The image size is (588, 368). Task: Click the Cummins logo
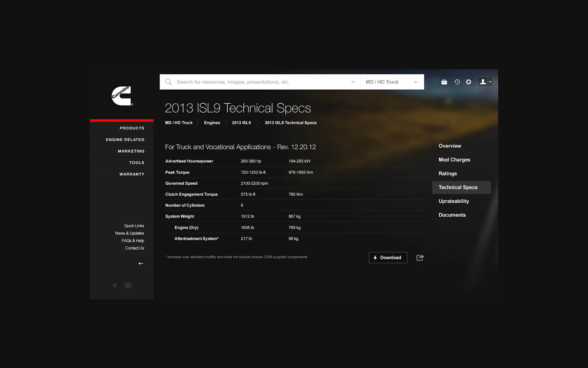pos(122,96)
